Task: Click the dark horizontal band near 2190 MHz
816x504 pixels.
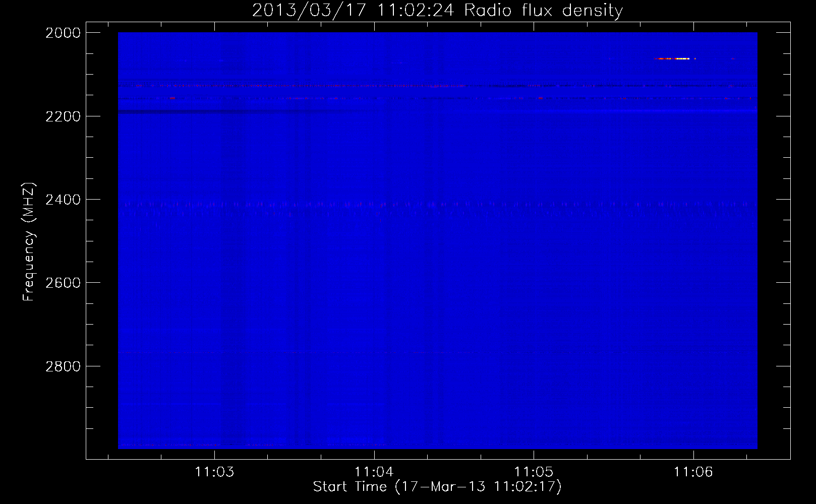Action: (237, 111)
